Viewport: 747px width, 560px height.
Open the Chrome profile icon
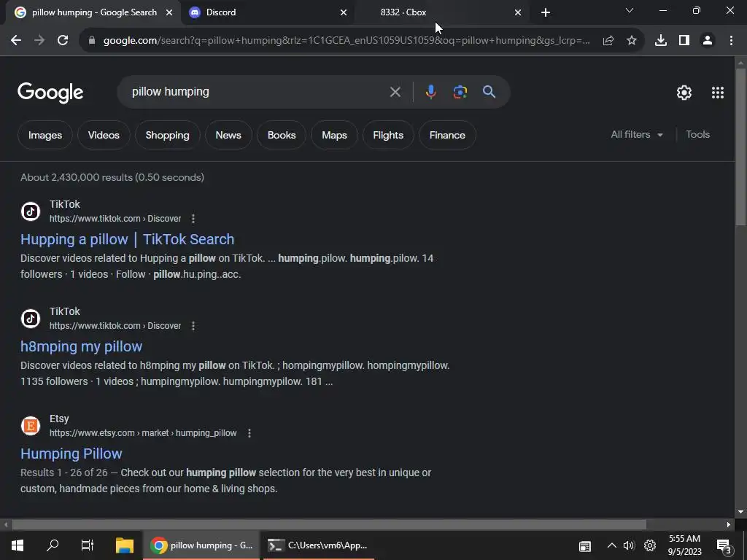708,41
